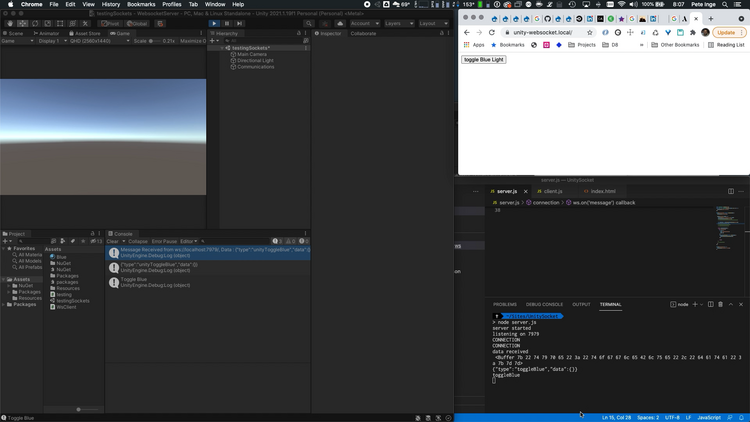
Task: Toggle Collapse in Console panel
Action: pyautogui.click(x=137, y=241)
